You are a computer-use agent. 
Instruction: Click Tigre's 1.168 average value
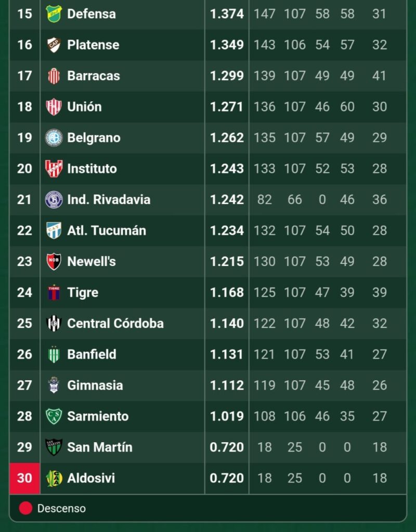[227, 292]
